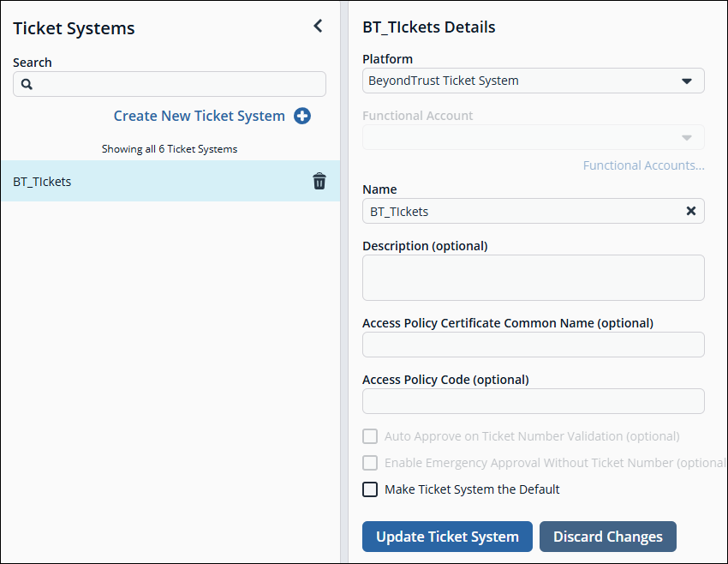Delete the BT_TIckets ticket system
This screenshot has width=728, height=564.
(x=319, y=181)
